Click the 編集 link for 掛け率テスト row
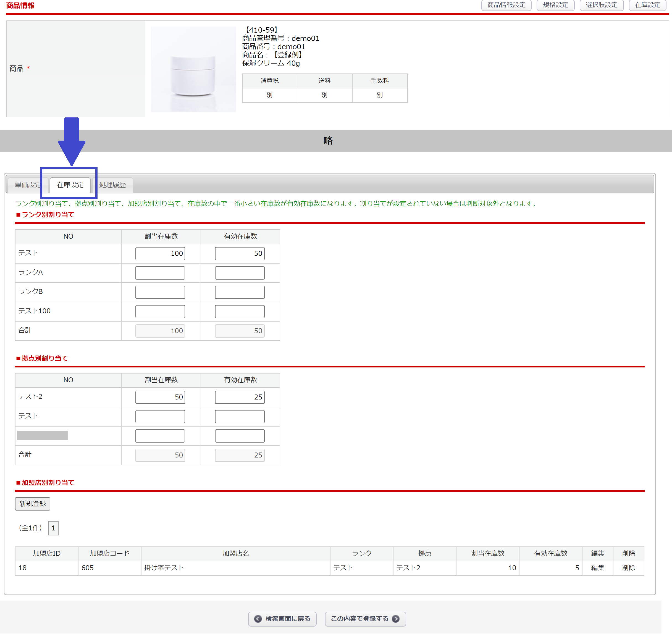Image resolution: width=672 pixels, height=639 pixels. coord(597,568)
